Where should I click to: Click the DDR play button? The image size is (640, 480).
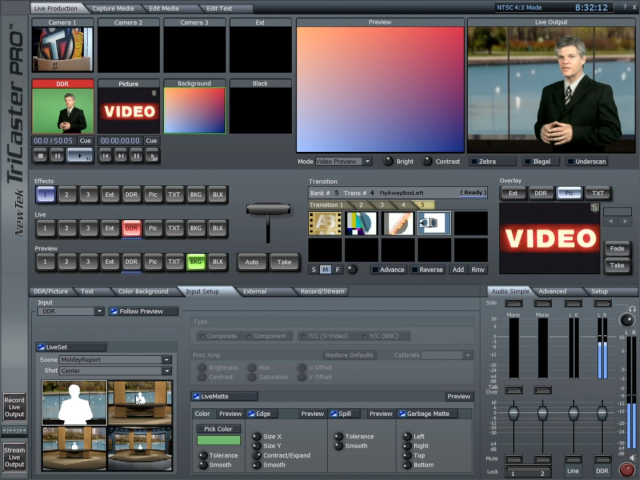79,156
